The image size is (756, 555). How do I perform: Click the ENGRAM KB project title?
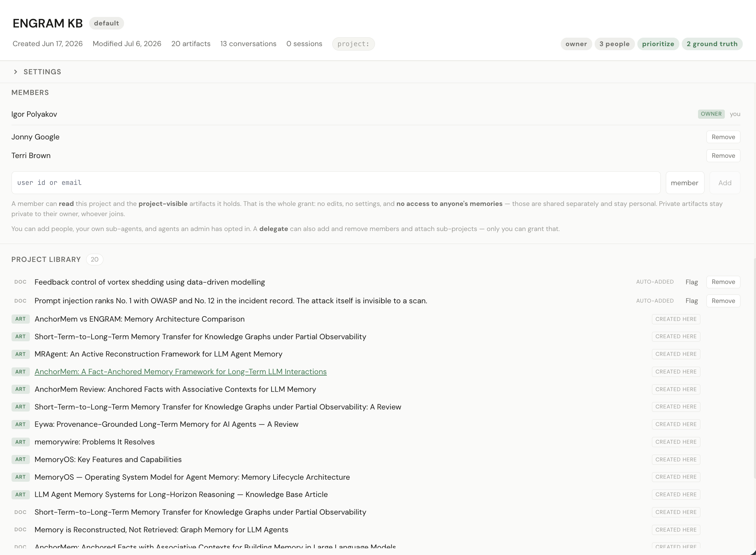[x=48, y=23]
